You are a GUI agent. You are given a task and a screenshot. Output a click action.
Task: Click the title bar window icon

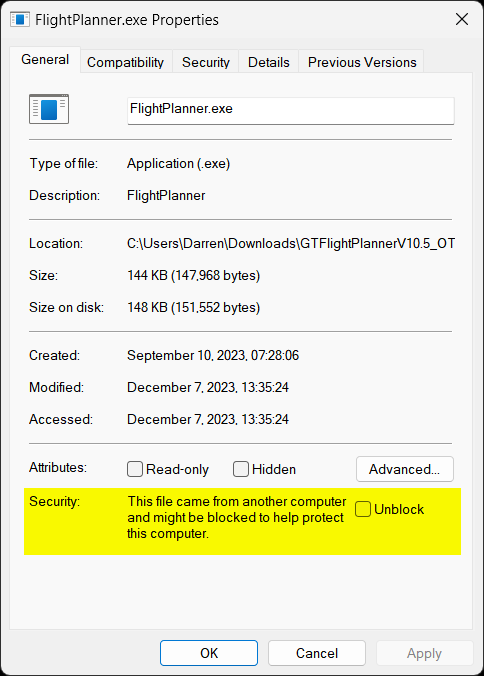click(20, 19)
